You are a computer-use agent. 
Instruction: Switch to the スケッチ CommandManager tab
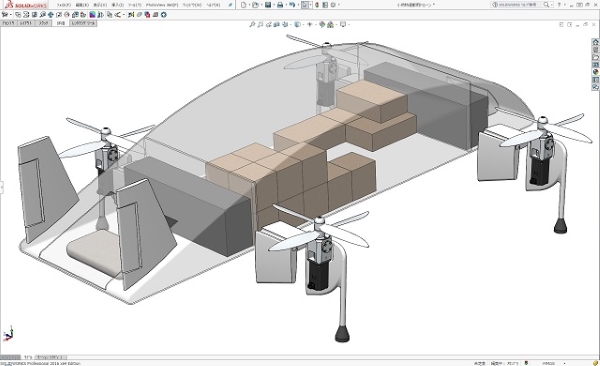click(x=43, y=23)
